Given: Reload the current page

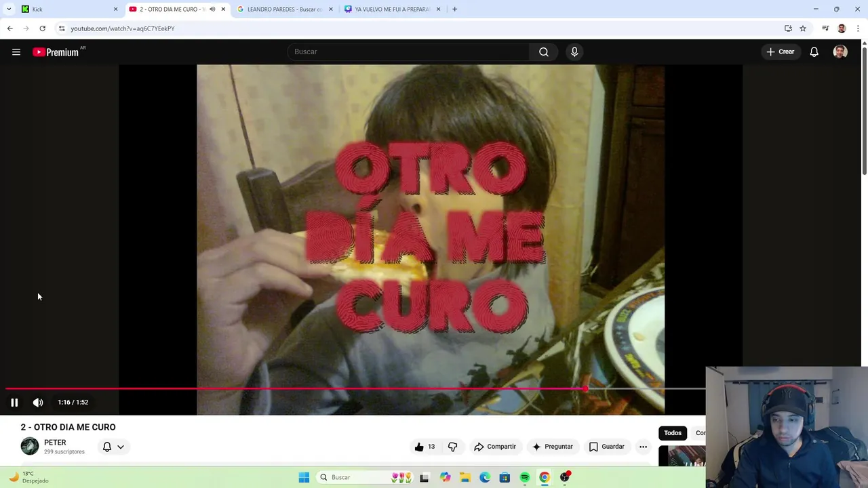Looking at the screenshot, I should coord(42,28).
